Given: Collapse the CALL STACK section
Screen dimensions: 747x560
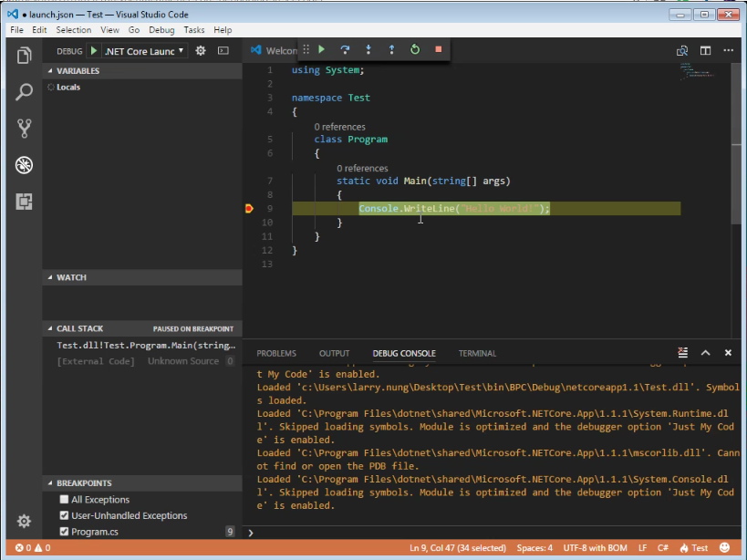Looking at the screenshot, I should coord(142,328).
